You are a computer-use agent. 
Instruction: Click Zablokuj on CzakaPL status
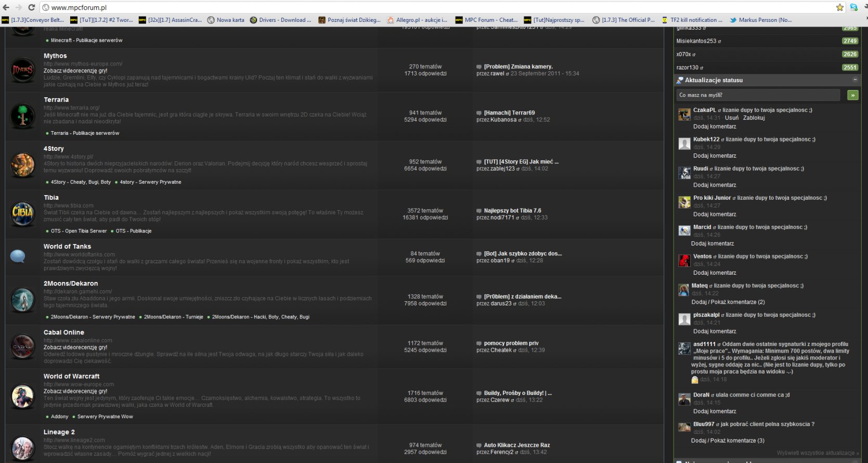tap(754, 118)
